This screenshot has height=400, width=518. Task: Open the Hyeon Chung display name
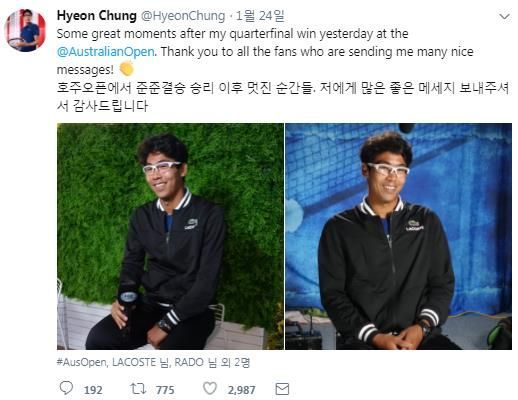pos(97,16)
